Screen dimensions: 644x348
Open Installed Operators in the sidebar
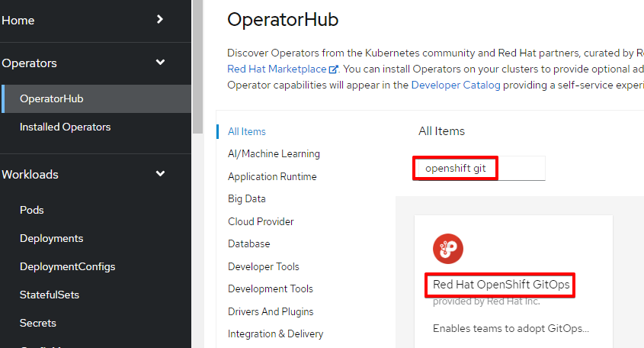click(x=65, y=127)
